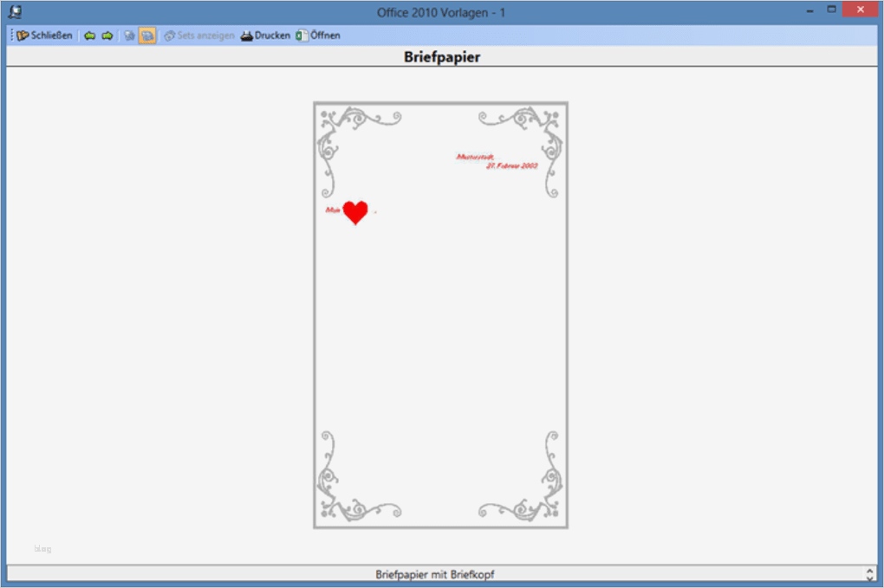
Task: Click the Briefpapier heading text
Action: (x=442, y=57)
